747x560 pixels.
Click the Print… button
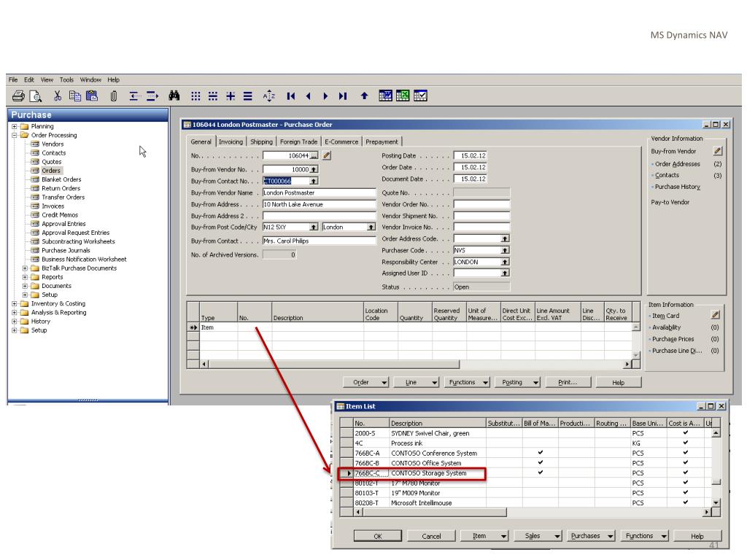[x=568, y=382]
